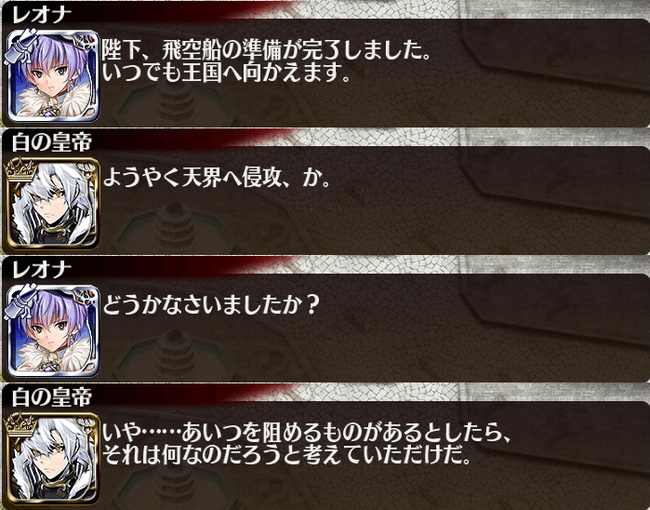Click the weapon icon on the third dialogue portrait
Screen dimensions: 650x510
click(21, 301)
